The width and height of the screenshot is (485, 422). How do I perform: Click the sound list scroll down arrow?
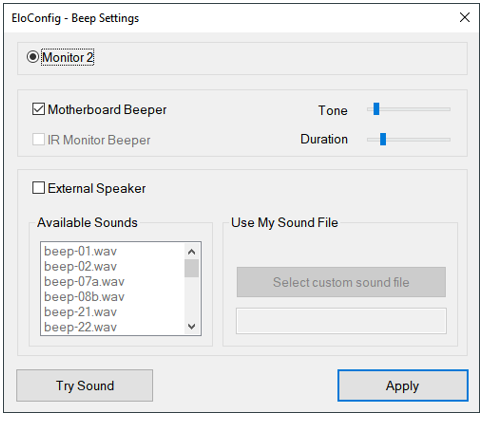tap(192, 326)
